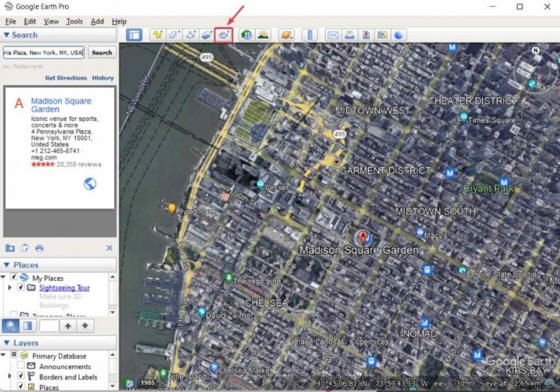Image resolution: width=560 pixels, height=392 pixels.
Task: Move item up with the up arrow
Action: click(x=68, y=325)
